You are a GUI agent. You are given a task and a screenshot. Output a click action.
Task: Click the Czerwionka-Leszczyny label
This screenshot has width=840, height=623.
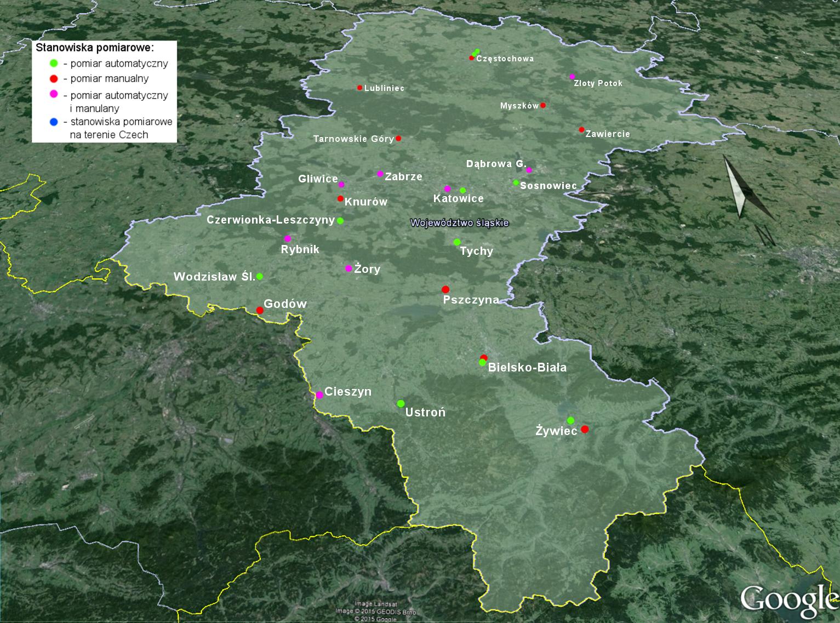(x=271, y=220)
